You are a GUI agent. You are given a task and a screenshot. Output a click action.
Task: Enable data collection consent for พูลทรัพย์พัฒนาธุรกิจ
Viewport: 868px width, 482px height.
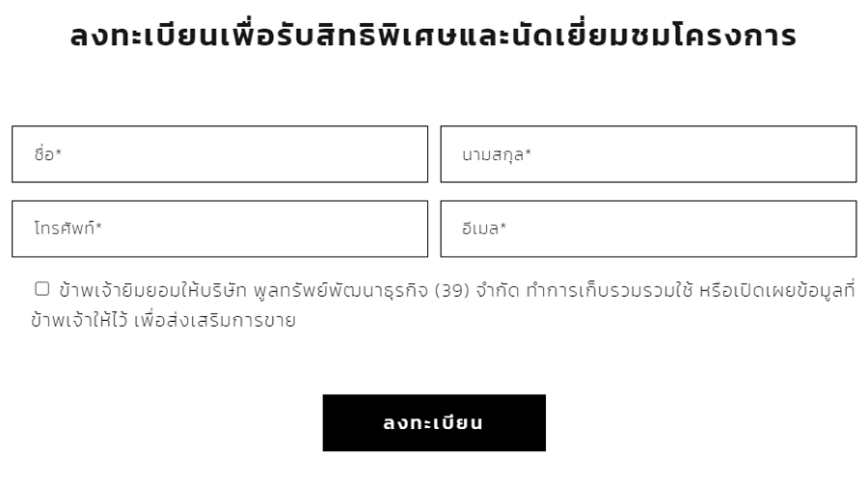click(x=42, y=288)
